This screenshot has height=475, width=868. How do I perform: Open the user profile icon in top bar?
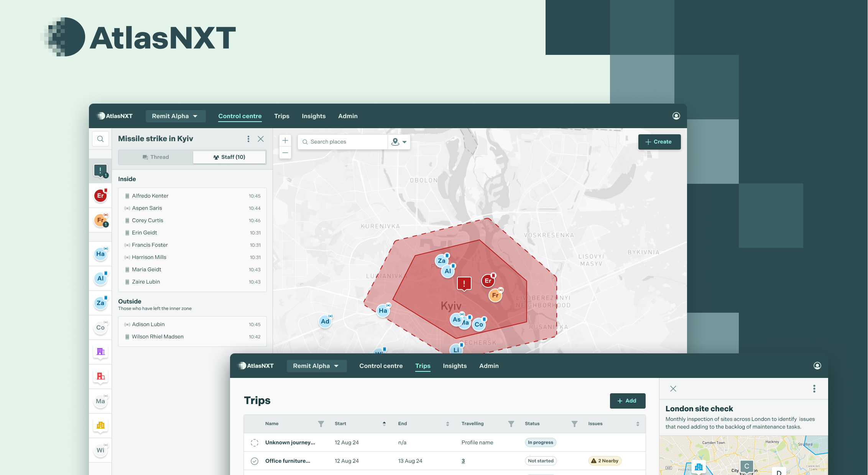(x=676, y=116)
